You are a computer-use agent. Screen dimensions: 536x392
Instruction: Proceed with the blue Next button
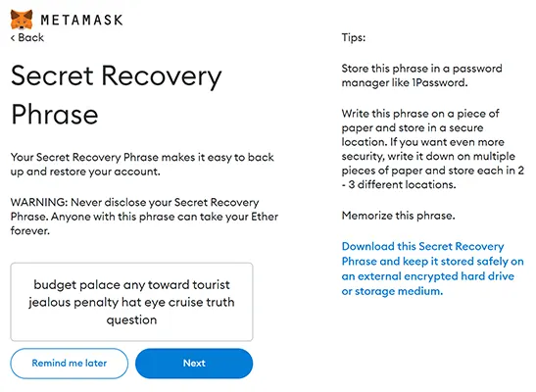coord(194,363)
